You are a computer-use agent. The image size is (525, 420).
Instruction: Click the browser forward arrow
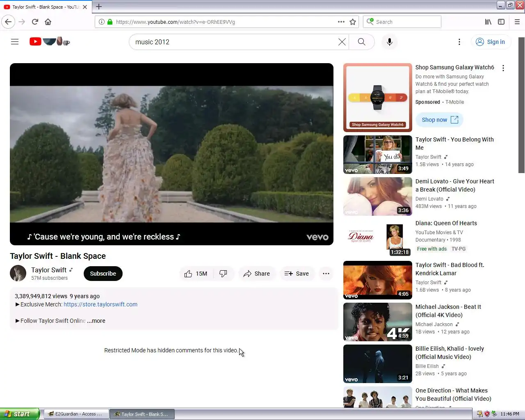22,22
